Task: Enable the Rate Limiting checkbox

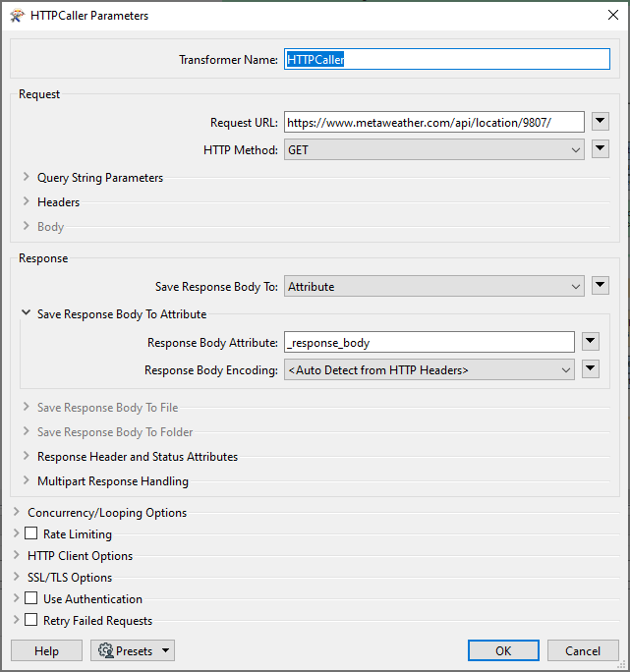Action: (30, 533)
